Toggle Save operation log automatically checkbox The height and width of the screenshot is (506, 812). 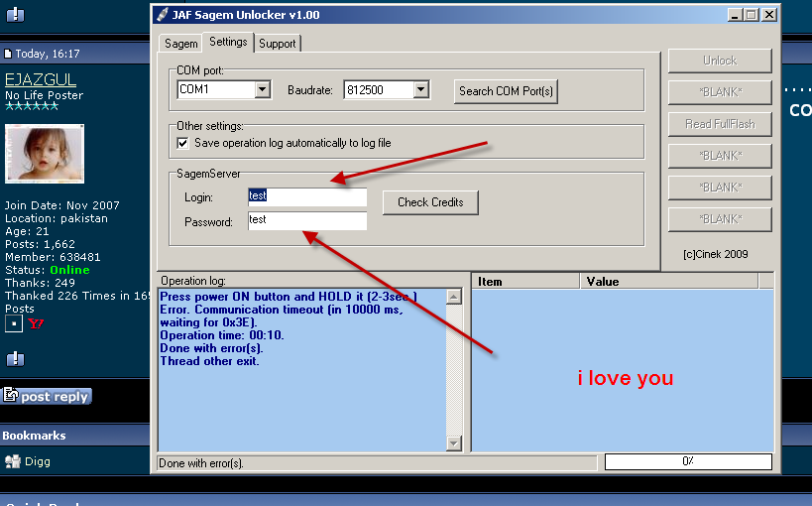point(182,143)
